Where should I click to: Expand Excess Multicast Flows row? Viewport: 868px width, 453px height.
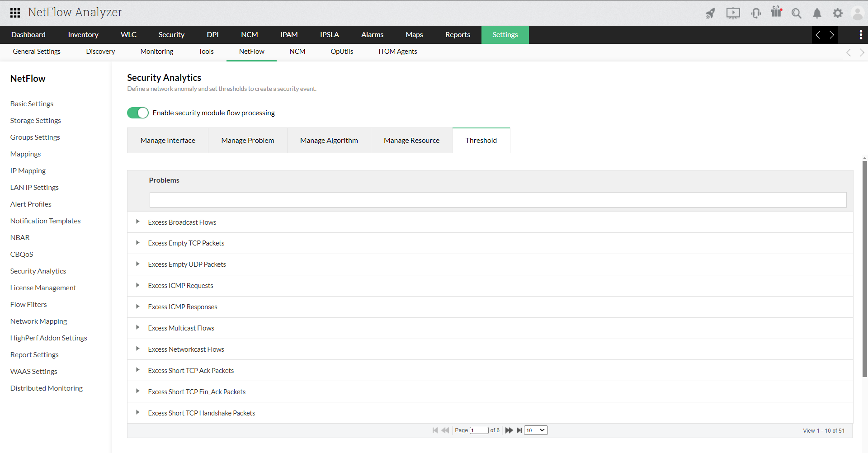coord(137,327)
